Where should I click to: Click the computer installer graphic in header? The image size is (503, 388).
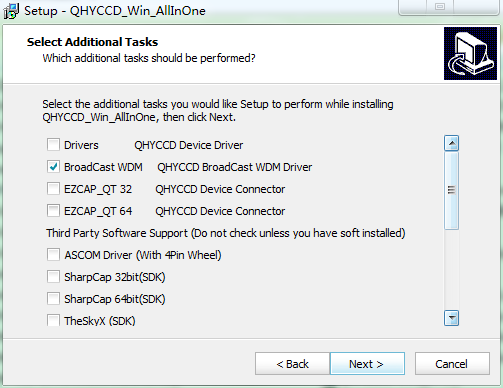click(470, 53)
